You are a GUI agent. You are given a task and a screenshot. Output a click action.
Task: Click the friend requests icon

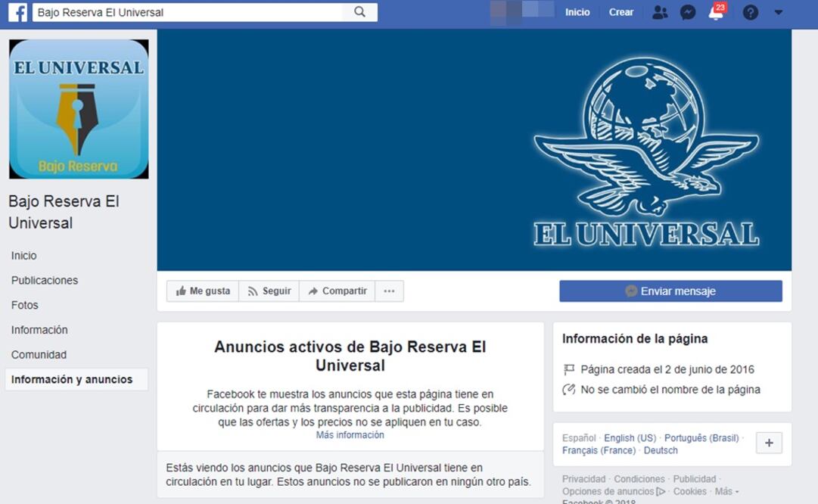pyautogui.click(x=659, y=11)
